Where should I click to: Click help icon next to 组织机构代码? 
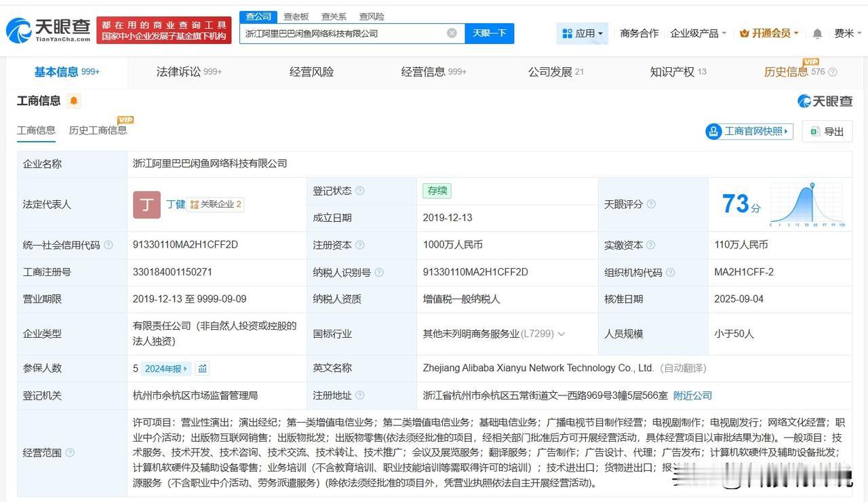671,272
